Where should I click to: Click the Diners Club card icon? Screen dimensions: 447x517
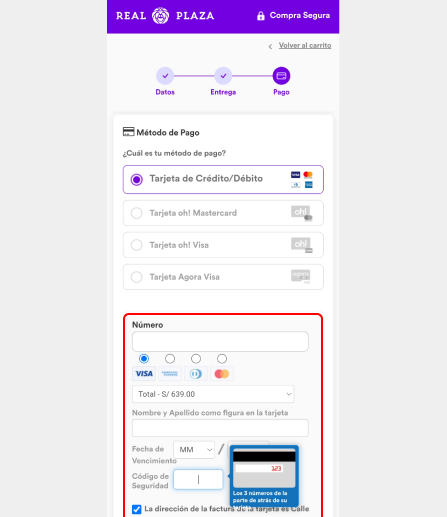[x=196, y=374]
